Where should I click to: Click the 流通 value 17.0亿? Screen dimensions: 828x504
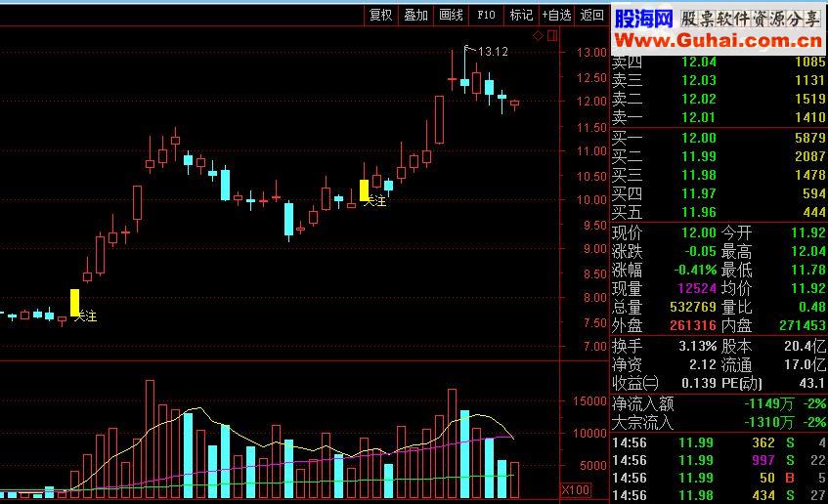(806, 365)
